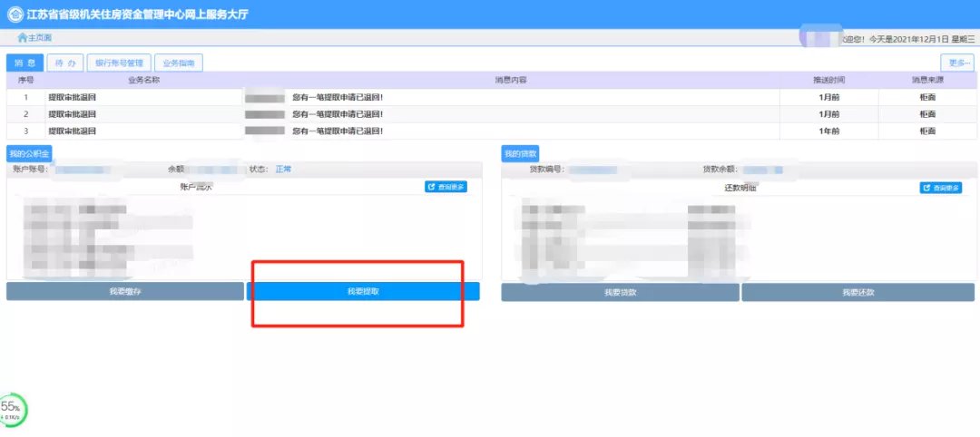
Task: Click 查询更多 in the account details panel
Action: [x=446, y=187]
